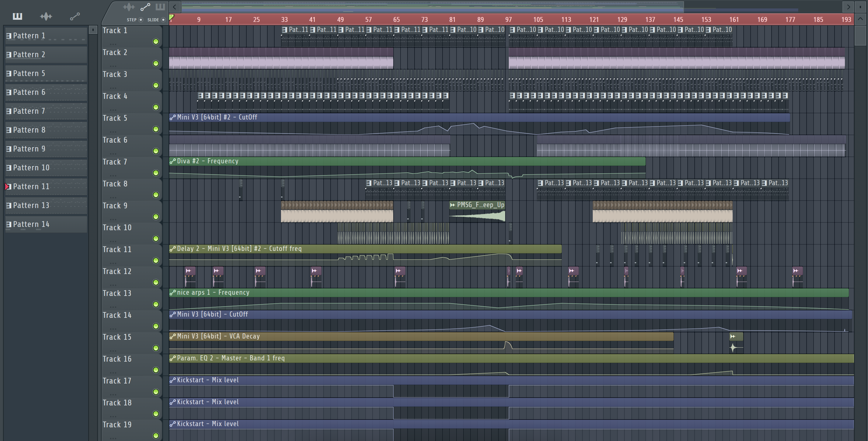Mute Track 2 with its green LED
The height and width of the screenshot is (441, 868).
click(156, 63)
